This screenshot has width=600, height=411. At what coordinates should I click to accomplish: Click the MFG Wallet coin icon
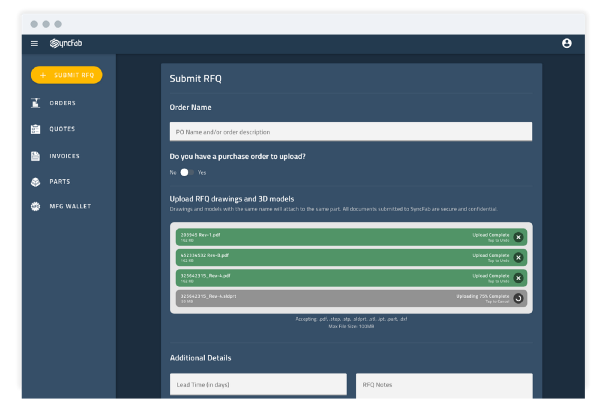36,207
